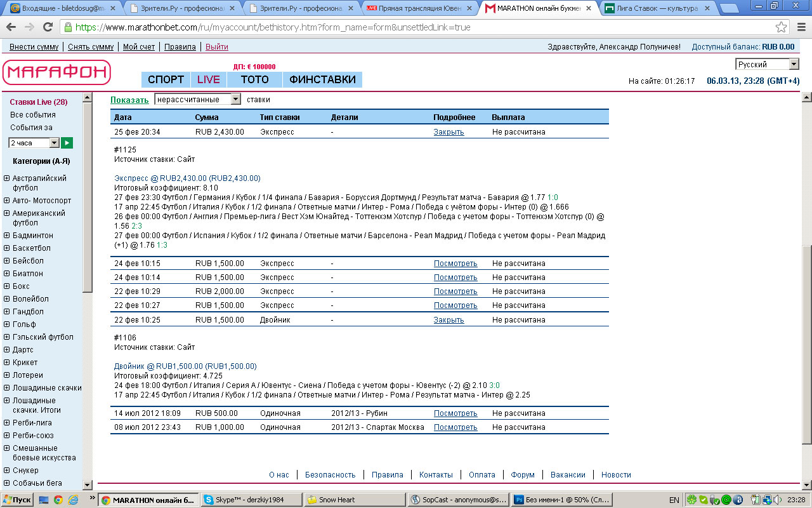The width and height of the screenshot is (812, 508).
Task: Click the browser forward arrow
Action: [x=29, y=27]
